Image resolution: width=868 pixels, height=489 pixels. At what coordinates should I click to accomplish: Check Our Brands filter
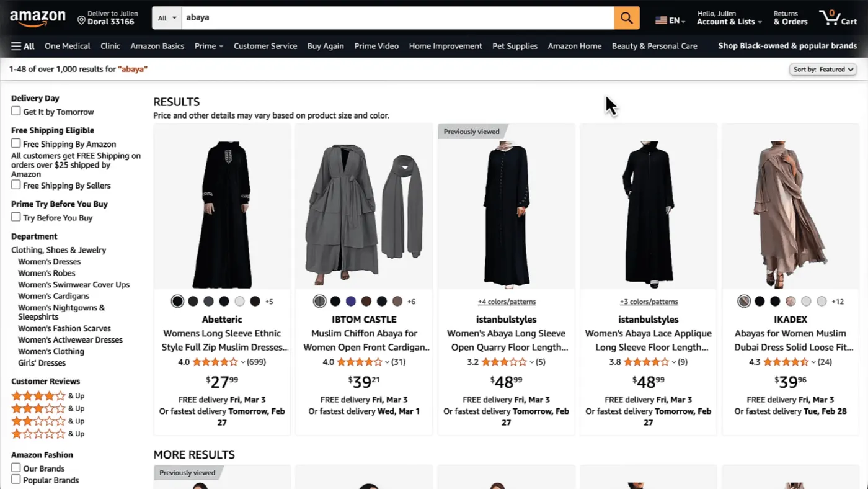pyautogui.click(x=16, y=468)
